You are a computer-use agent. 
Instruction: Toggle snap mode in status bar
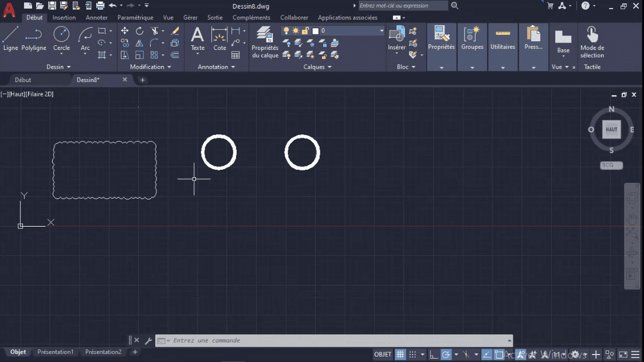(411, 354)
